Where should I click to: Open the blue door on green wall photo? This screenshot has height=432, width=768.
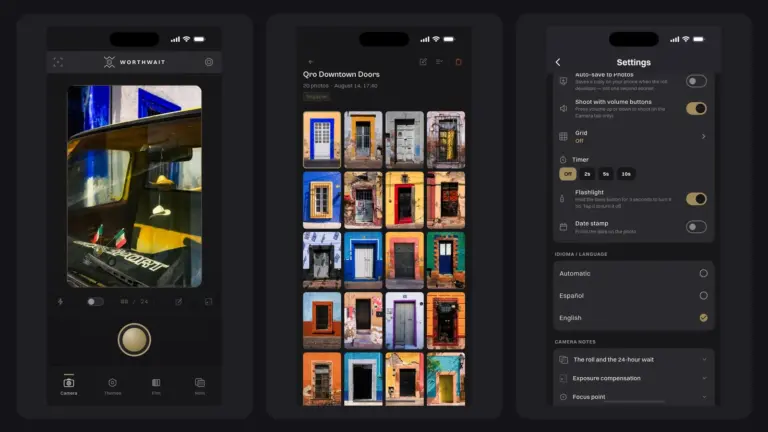[x=446, y=261]
